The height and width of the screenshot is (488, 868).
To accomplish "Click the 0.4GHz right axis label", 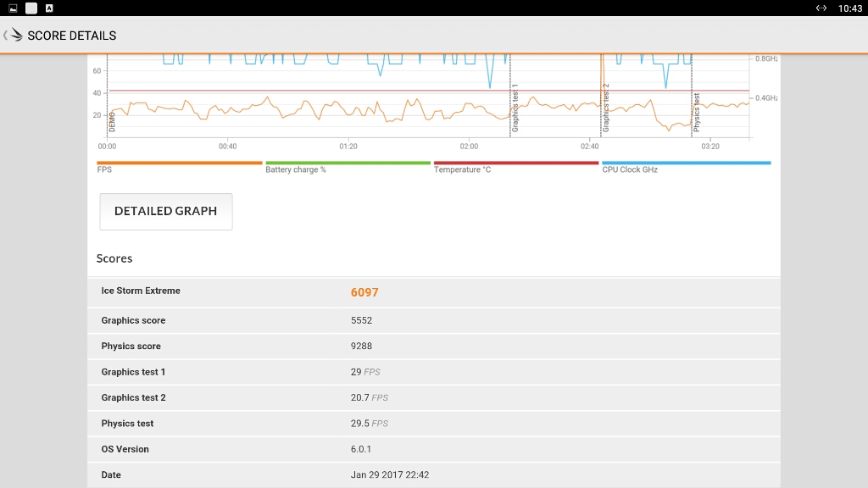I will click(766, 98).
